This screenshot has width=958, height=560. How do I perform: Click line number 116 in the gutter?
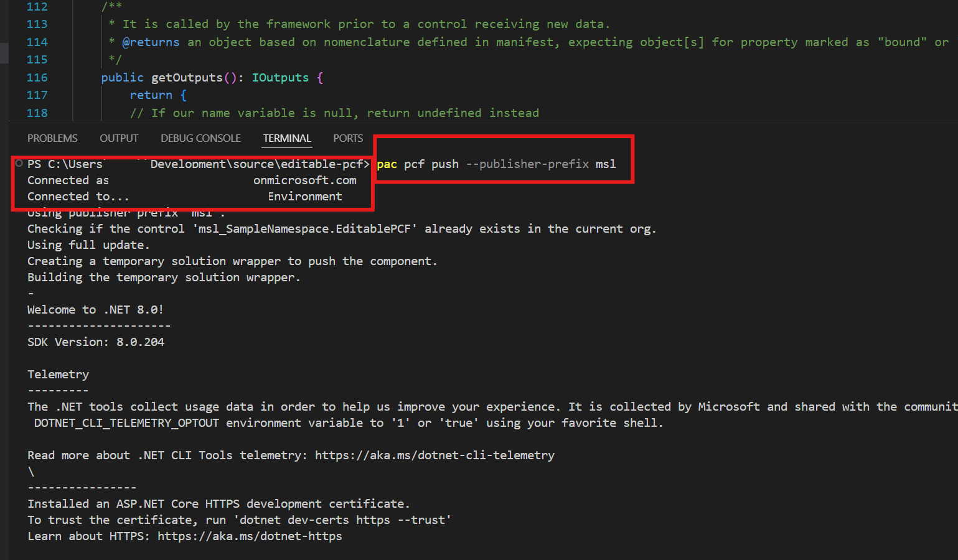coord(37,77)
